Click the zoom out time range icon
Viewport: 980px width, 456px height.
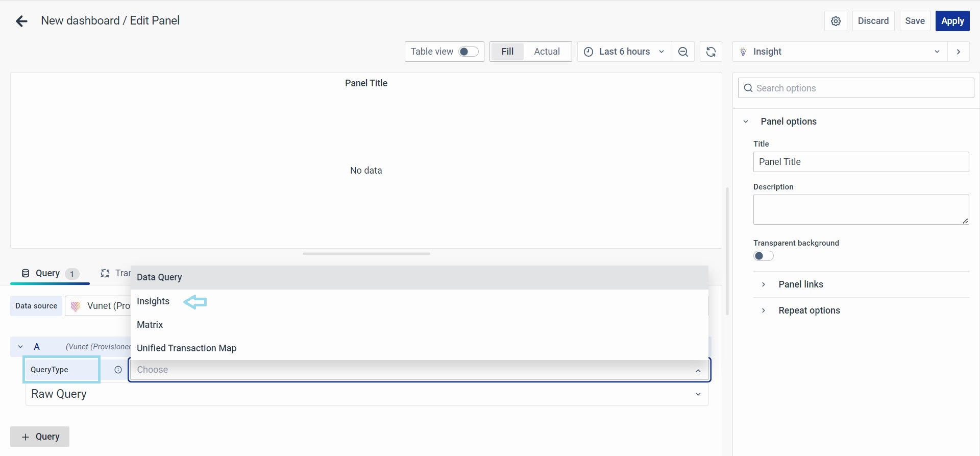click(683, 52)
